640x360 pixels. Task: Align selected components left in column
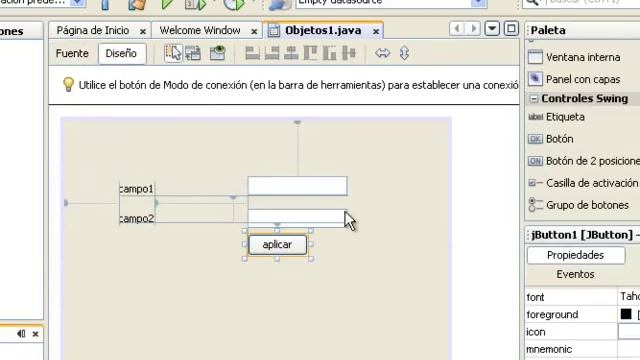click(252, 53)
